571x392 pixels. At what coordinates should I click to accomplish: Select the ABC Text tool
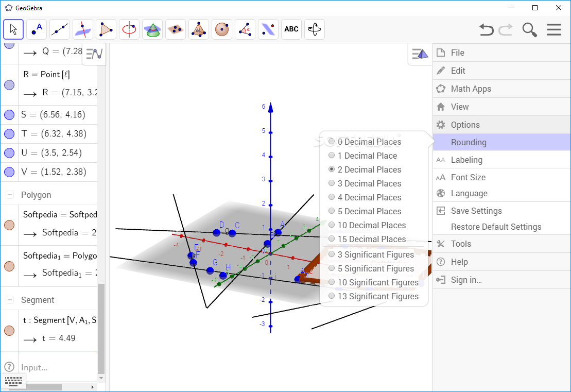coord(291,29)
